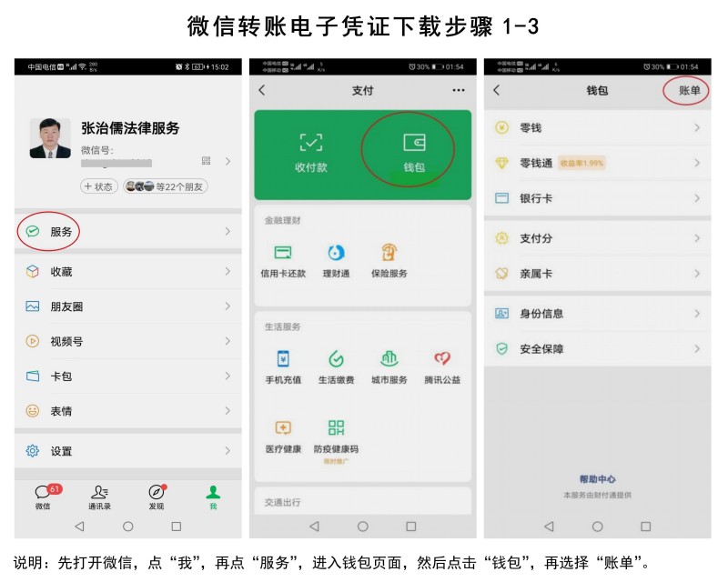Tap the 朋友圈 picture icon
The width and height of the screenshot is (728, 582).
click(33, 306)
